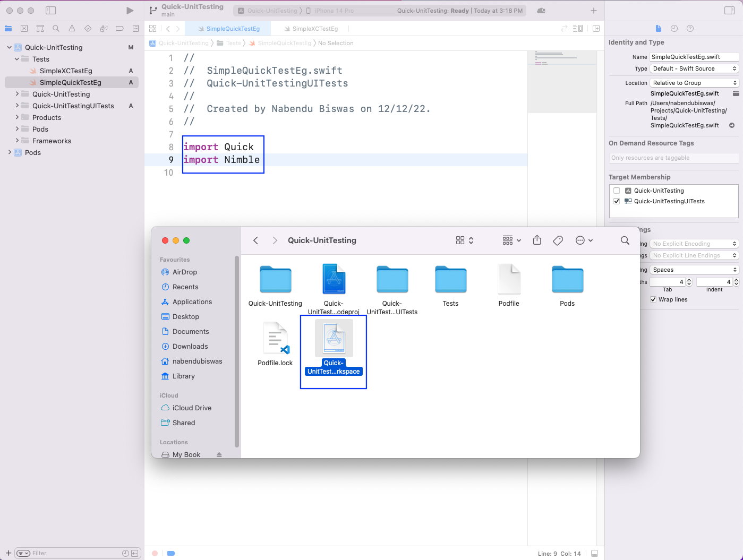Open the Symbol navigator
Viewport: 743px width, 560px height.
(40, 29)
